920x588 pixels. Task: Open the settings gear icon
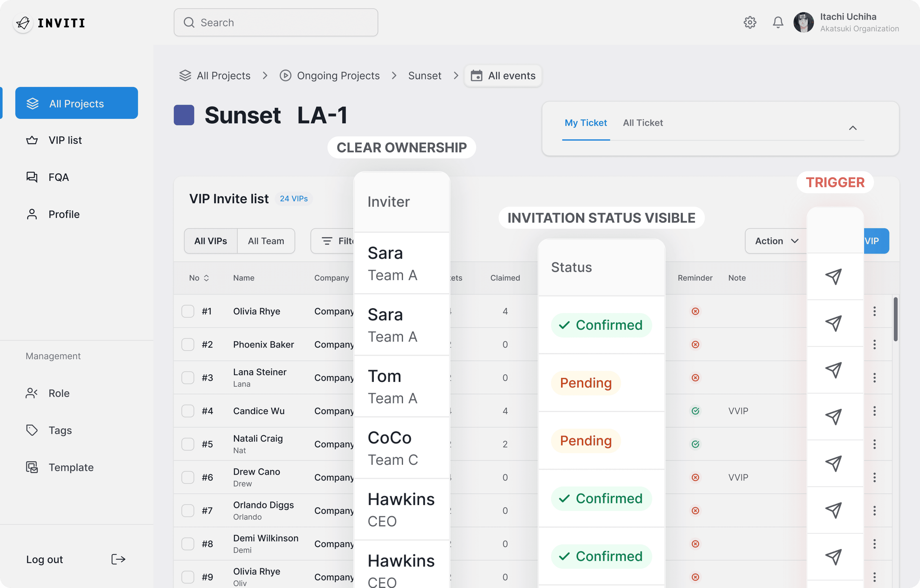[x=750, y=22]
